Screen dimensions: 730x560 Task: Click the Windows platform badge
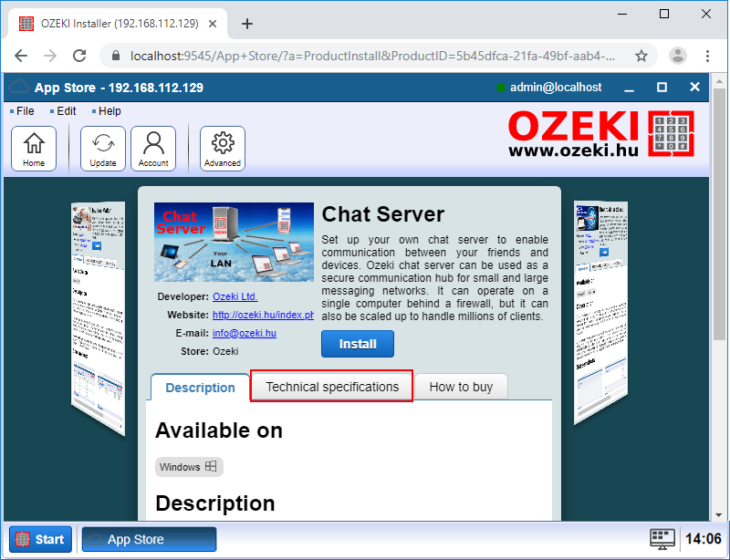(189, 467)
